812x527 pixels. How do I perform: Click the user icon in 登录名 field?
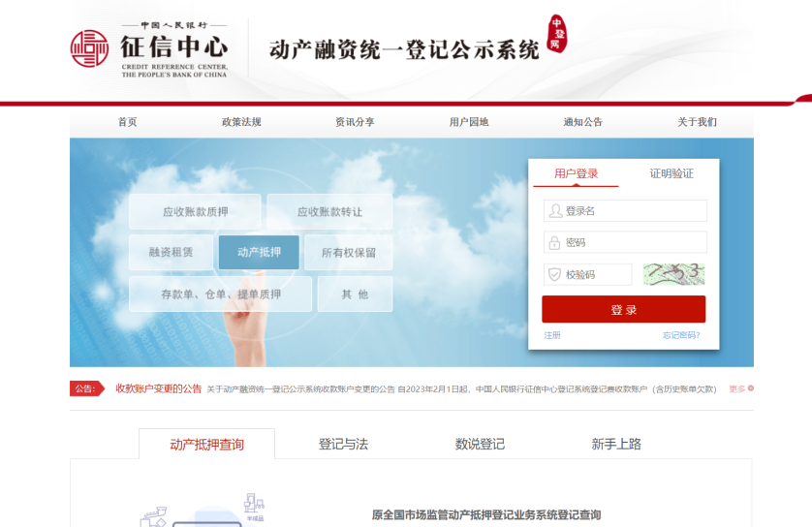click(x=554, y=211)
